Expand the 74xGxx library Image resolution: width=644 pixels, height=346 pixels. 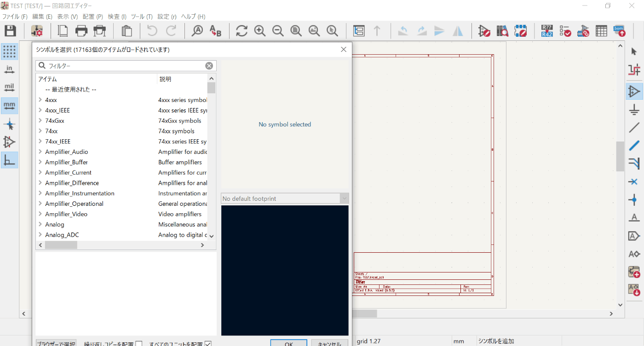click(40, 121)
